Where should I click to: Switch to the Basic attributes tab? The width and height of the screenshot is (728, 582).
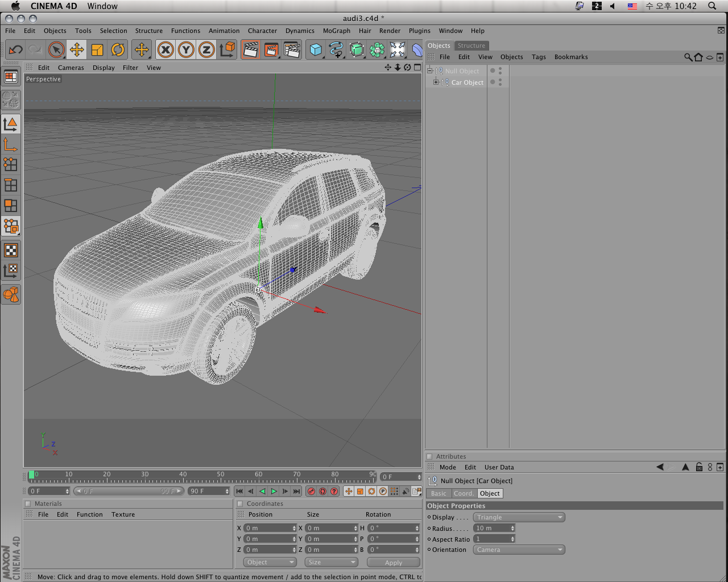(439, 493)
